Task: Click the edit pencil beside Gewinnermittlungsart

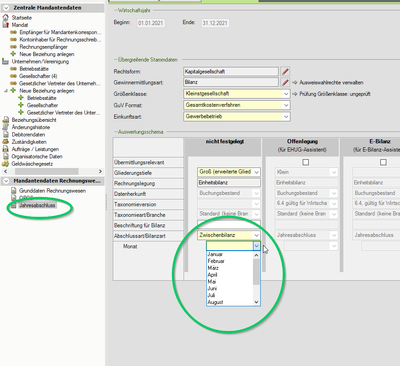Action: (x=285, y=82)
